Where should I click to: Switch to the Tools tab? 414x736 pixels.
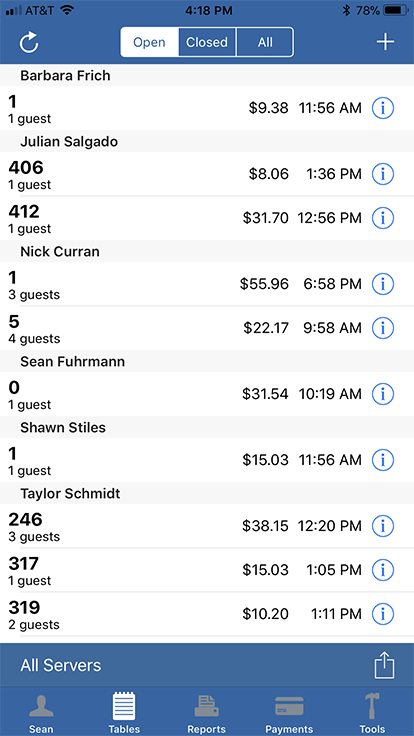(x=372, y=713)
